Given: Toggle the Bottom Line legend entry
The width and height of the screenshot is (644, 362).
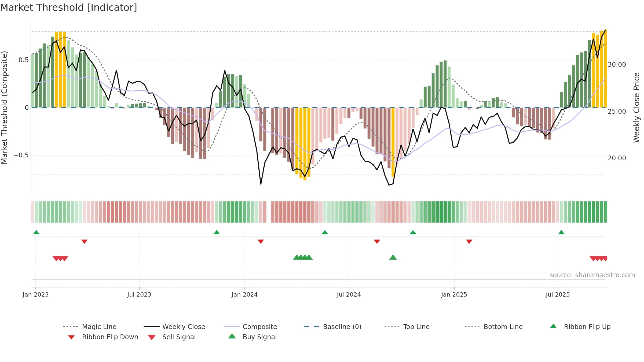Looking at the screenshot, I should pos(494,327).
